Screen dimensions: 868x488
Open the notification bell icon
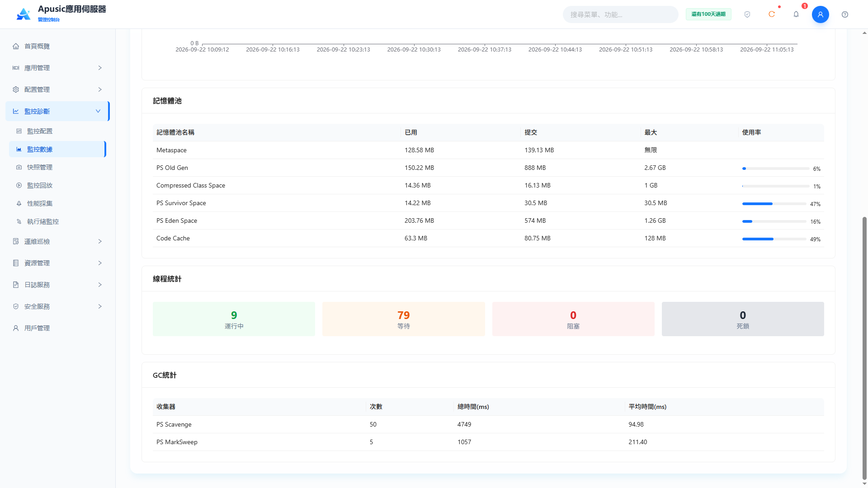coord(796,14)
